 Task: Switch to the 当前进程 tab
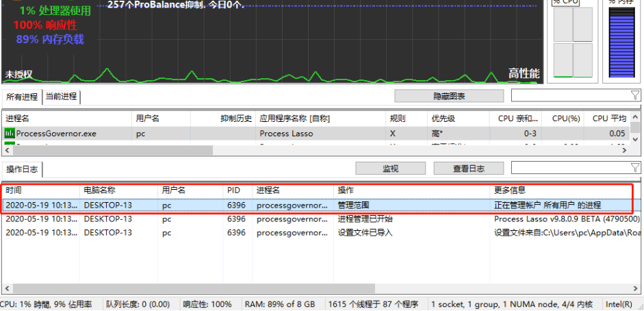coord(61,97)
